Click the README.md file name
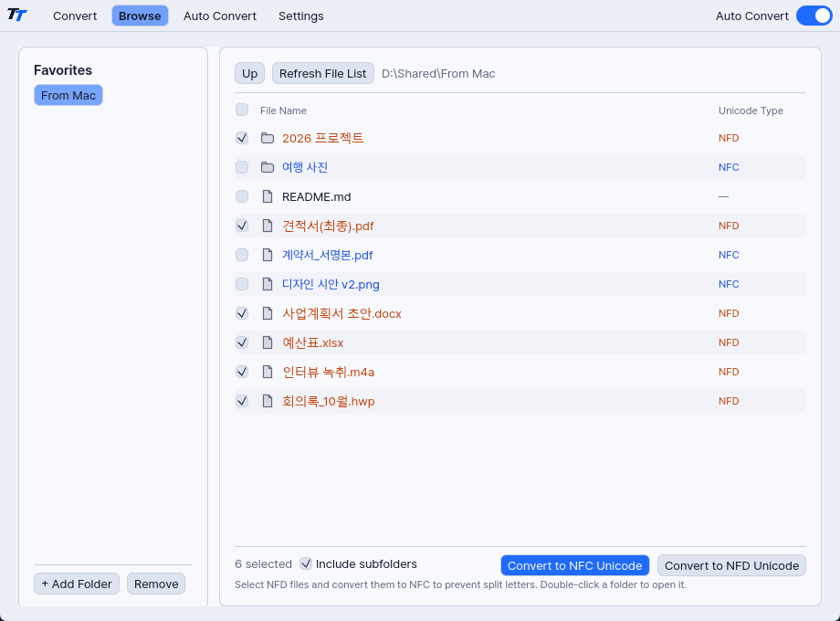Viewport: 840px width, 621px height. (317, 196)
